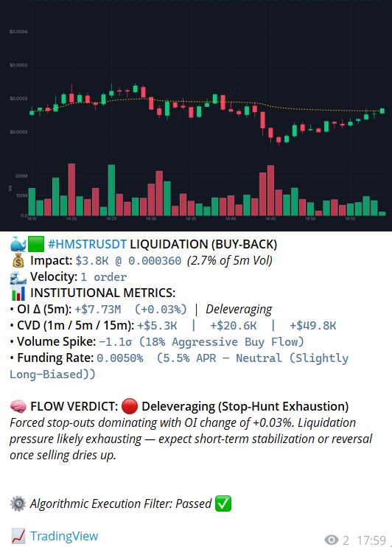The image size is (392, 547).
Task: Click the message views eye icon
Action: 332,540
